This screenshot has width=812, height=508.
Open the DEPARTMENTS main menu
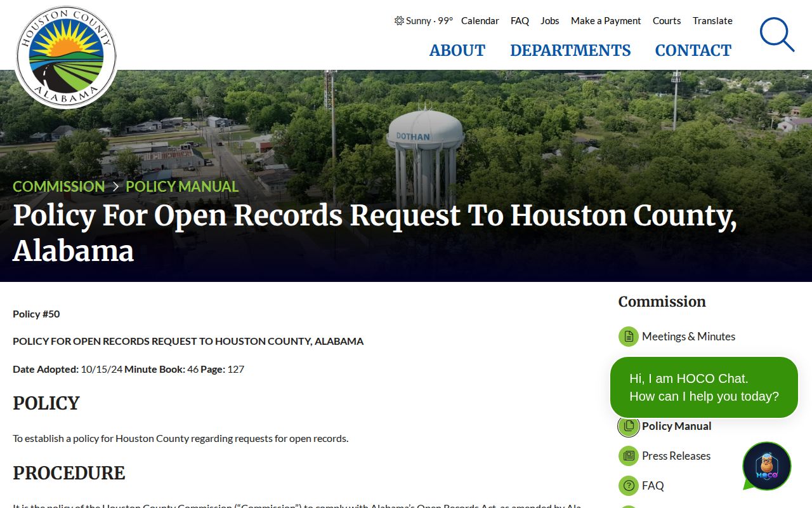tap(570, 50)
